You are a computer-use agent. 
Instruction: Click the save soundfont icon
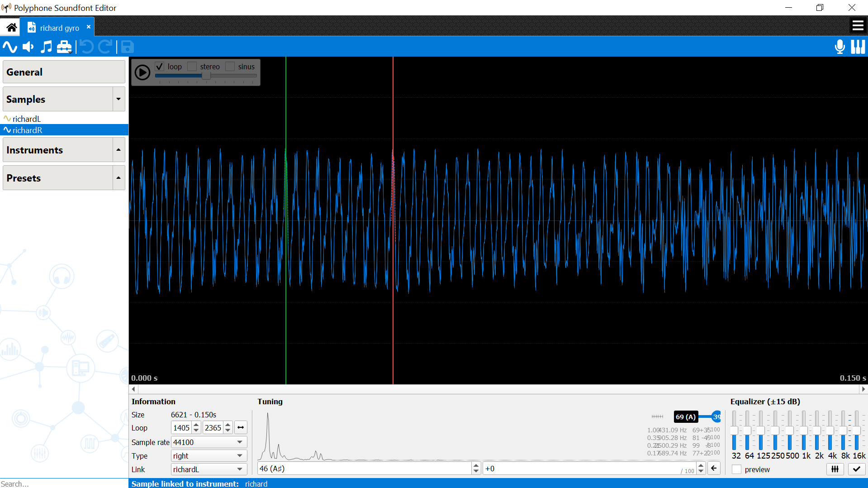[127, 47]
